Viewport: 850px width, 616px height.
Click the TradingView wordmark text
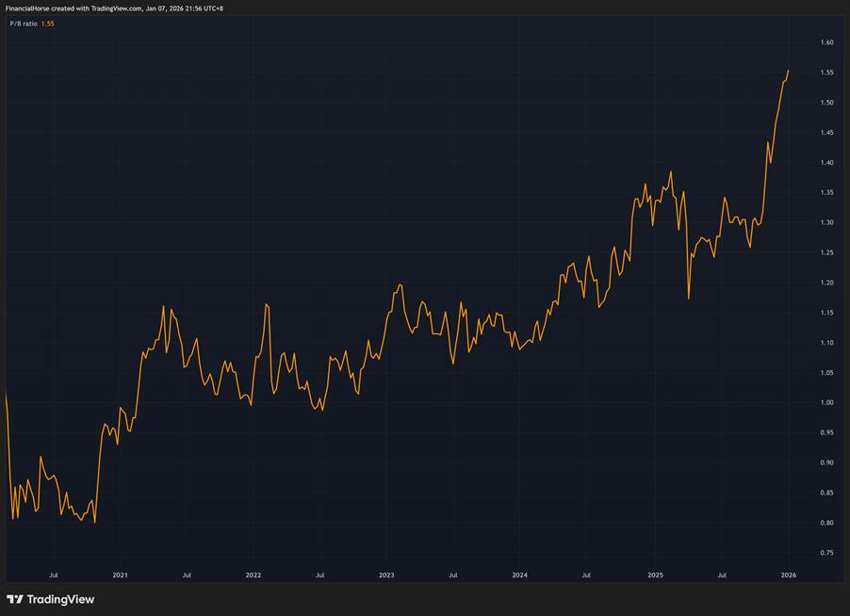[61, 599]
